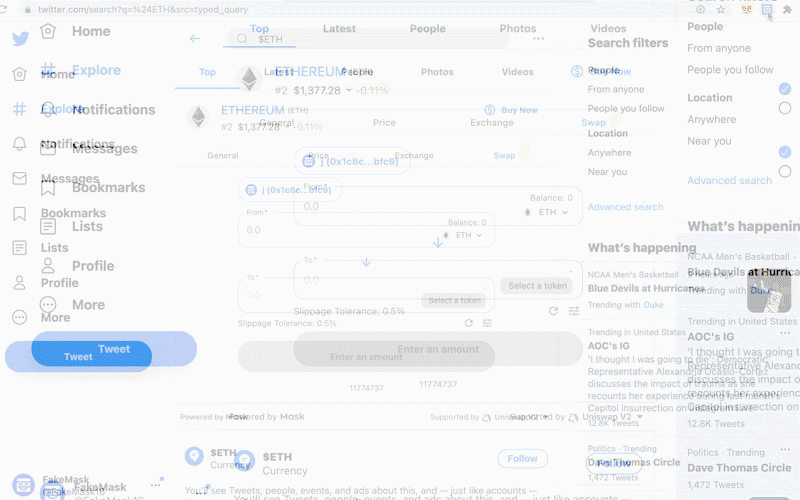Click the bookmark star icon in the address bar
The image size is (800, 500).
[721, 10]
